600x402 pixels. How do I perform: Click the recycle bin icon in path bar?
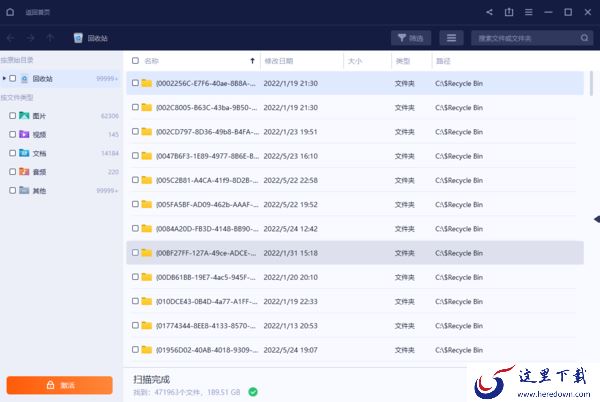click(x=78, y=38)
